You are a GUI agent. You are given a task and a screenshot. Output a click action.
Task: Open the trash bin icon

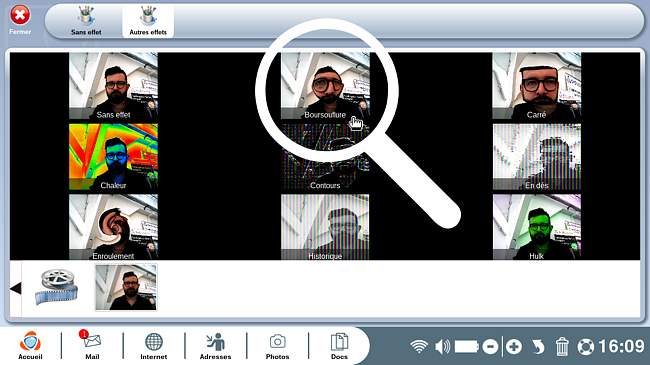click(562, 347)
